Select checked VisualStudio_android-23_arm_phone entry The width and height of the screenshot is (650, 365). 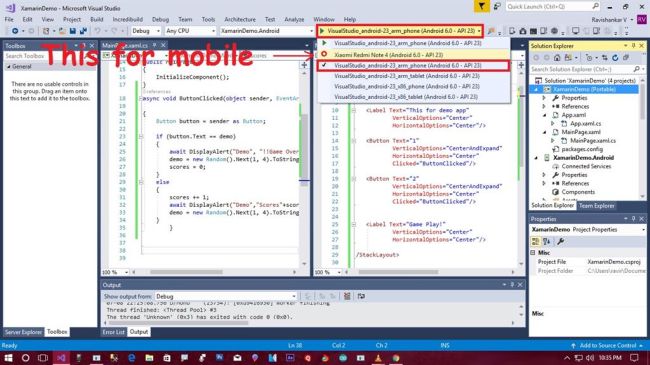pos(413,66)
